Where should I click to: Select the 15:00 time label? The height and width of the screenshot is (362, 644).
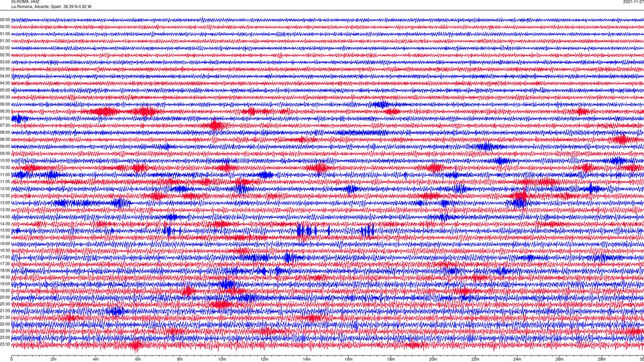coord(5,231)
